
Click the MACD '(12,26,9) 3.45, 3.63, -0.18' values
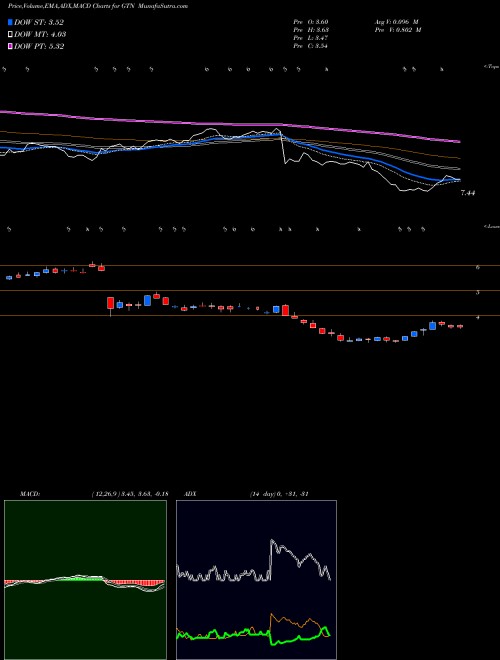point(130,494)
